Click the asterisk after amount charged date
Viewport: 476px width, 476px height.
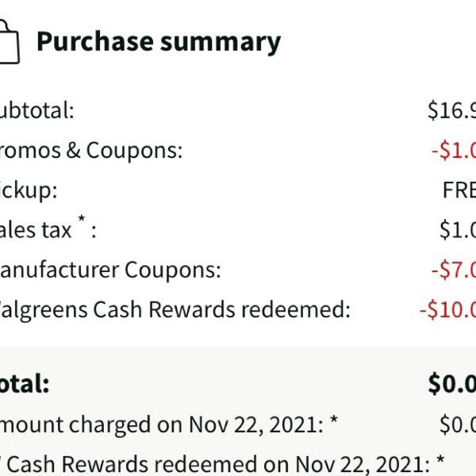(x=334, y=420)
